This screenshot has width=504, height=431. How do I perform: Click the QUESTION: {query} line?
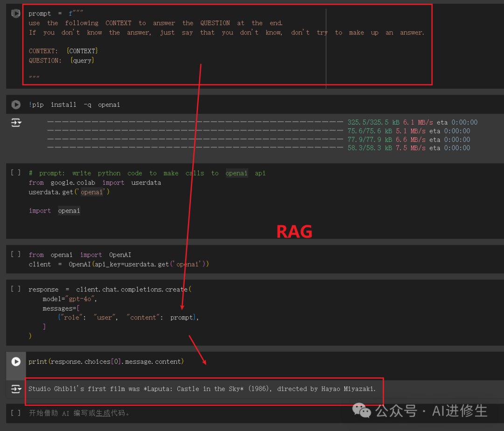62,61
